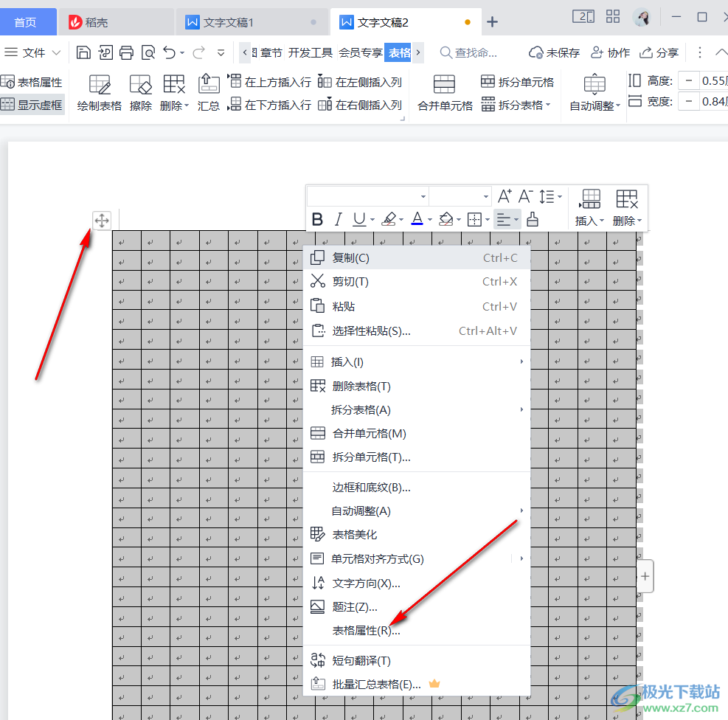Click Unsaved (未保存) cloud status
Screen dimensions: 728x720
[x=555, y=52]
